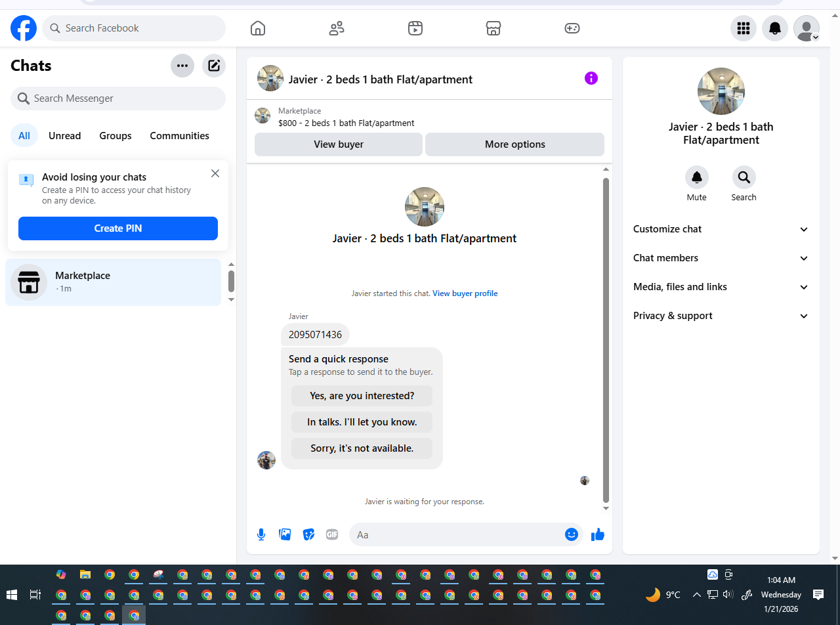Click the taskbar volume speaker icon
Viewport: 840px width, 625px height.
pos(728,595)
